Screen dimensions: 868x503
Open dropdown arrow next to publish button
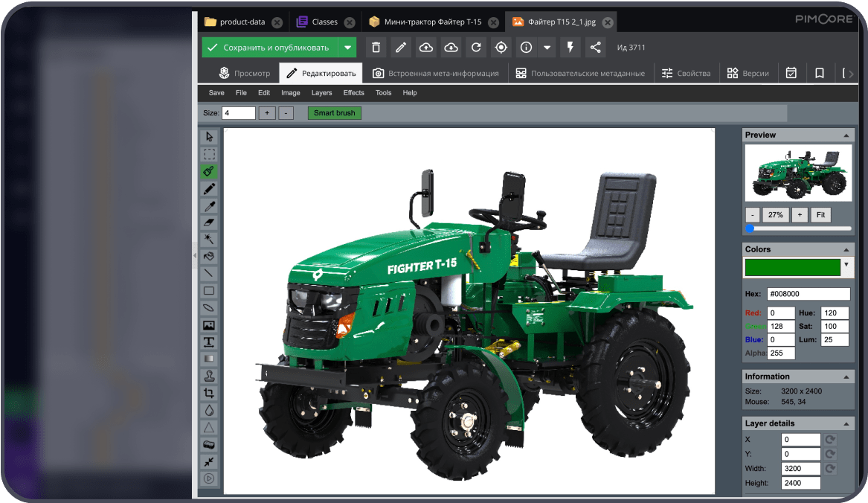pos(347,48)
